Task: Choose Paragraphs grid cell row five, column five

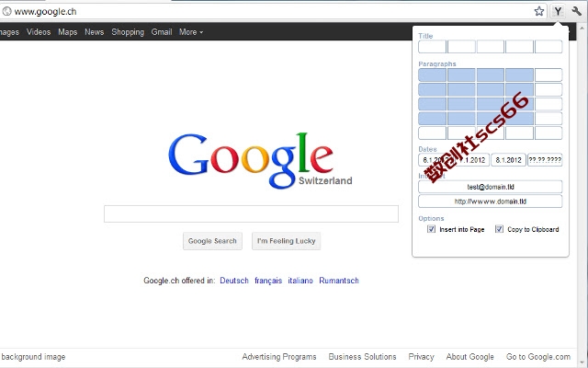Action: (x=548, y=132)
